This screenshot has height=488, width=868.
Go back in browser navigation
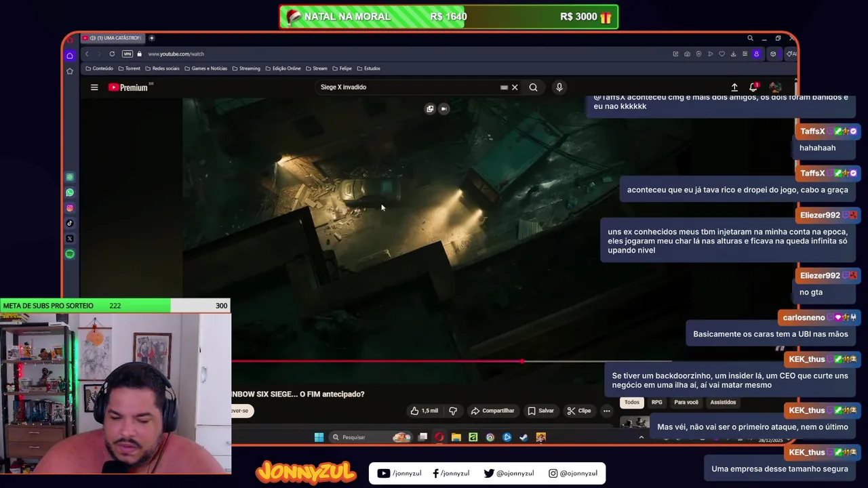(x=87, y=54)
